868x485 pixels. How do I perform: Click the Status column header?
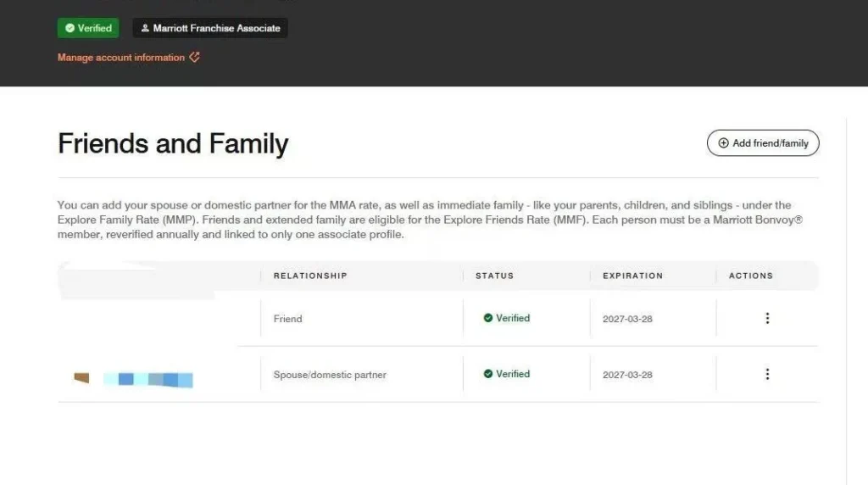(494, 276)
